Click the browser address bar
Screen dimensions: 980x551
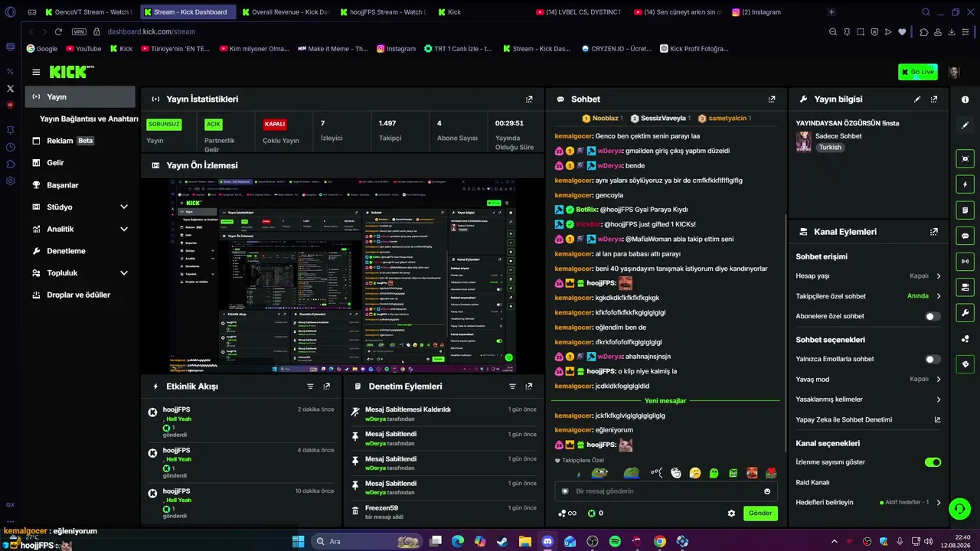[x=459, y=31]
